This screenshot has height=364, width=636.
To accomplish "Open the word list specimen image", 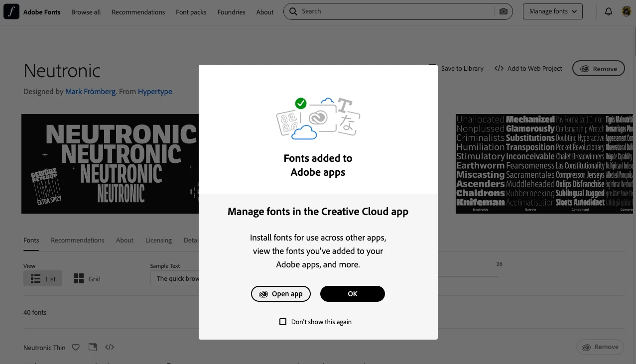I will (544, 164).
